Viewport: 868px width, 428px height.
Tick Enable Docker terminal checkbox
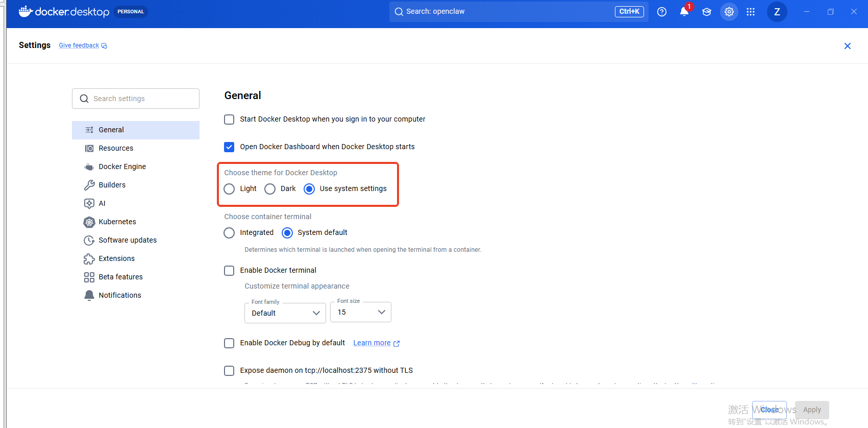click(x=229, y=271)
